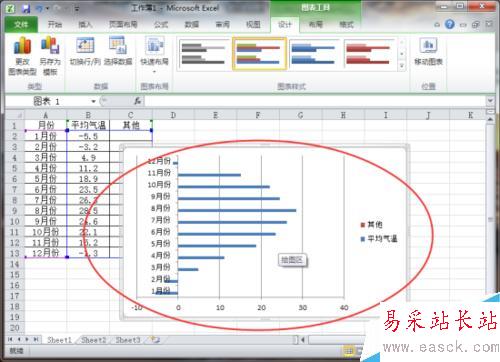The height and width of the screenshot is (362, 500).
Task: Select row 14 header
Action: [15, 264]
